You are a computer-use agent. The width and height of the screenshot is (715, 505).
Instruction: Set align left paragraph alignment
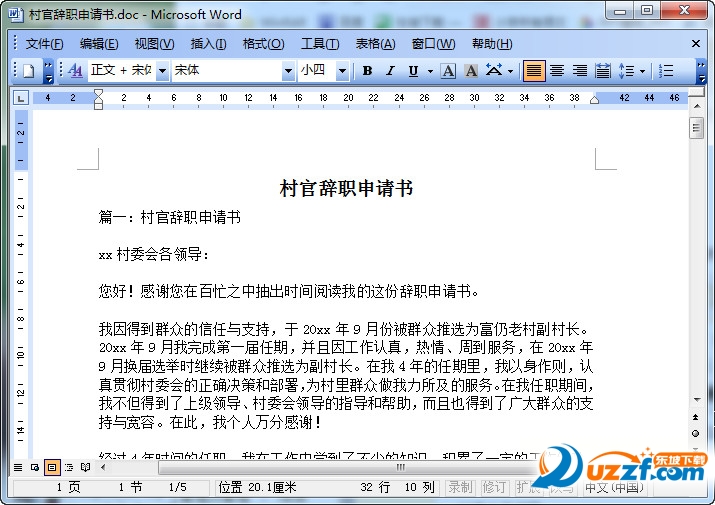(534, 71)
